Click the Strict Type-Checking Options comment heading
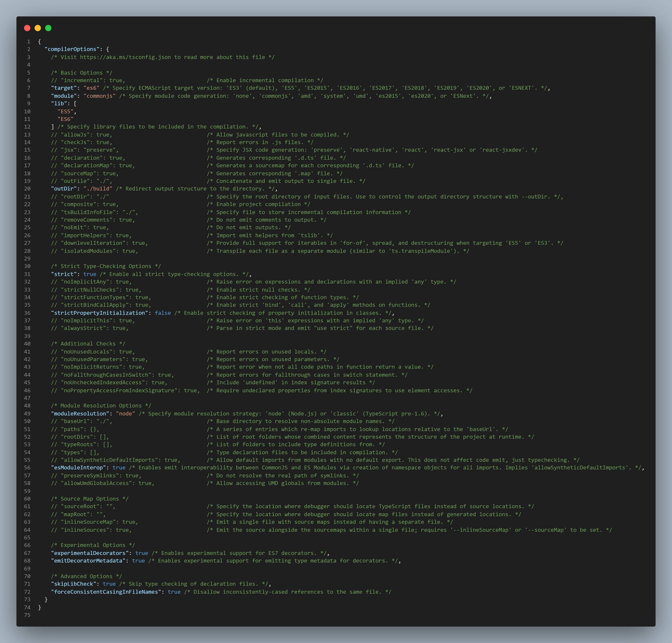672x643 pixels. click(x=106, y=266)
